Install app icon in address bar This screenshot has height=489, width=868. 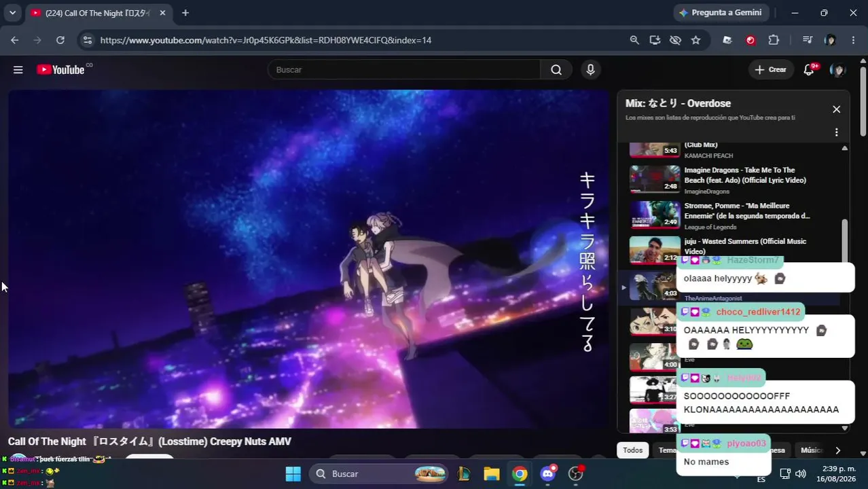click(x=655, y=40)
